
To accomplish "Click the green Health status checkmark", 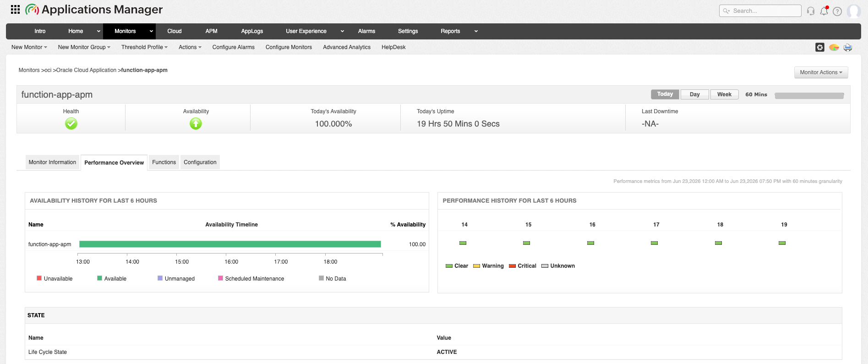I will pos(71,124).
